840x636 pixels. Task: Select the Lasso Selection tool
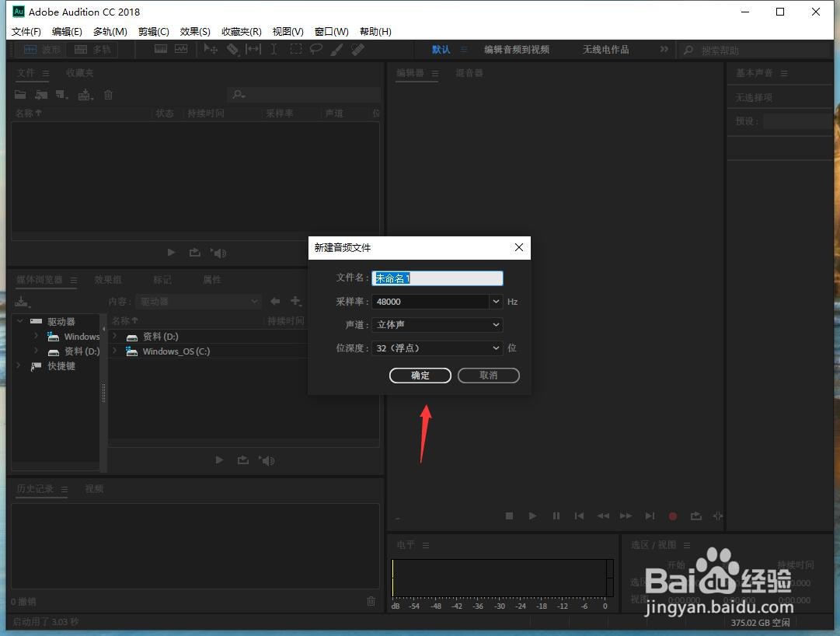[316, 49]
